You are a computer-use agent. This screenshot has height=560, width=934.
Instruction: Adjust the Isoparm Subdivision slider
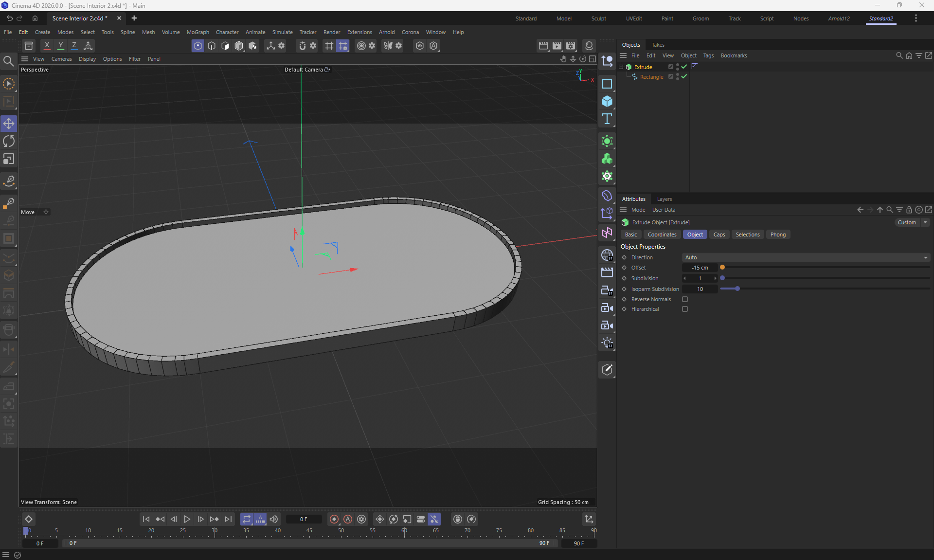[737, 289]
